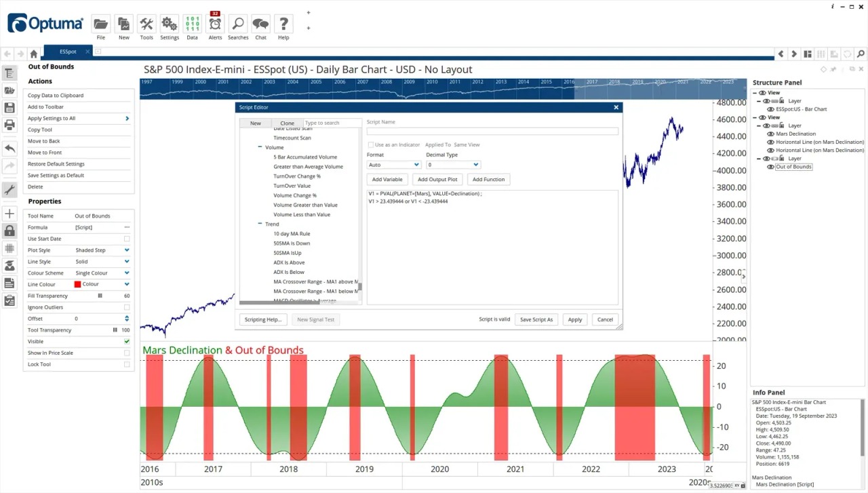Toggle the Ignore Outliers checkbox

coord(127,307)
